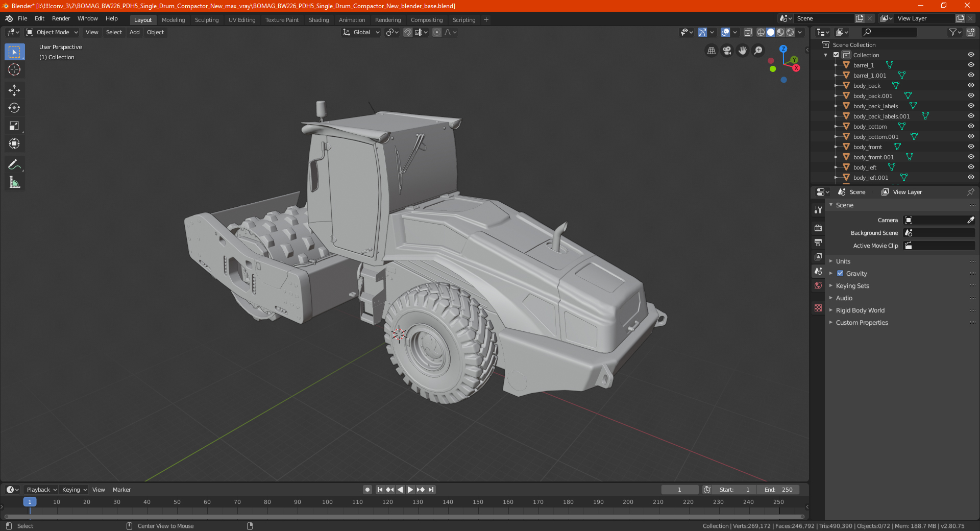Open the Render menu
This screenshot has width=980, height=531.
pyautogui.click(x=61, y=18)
